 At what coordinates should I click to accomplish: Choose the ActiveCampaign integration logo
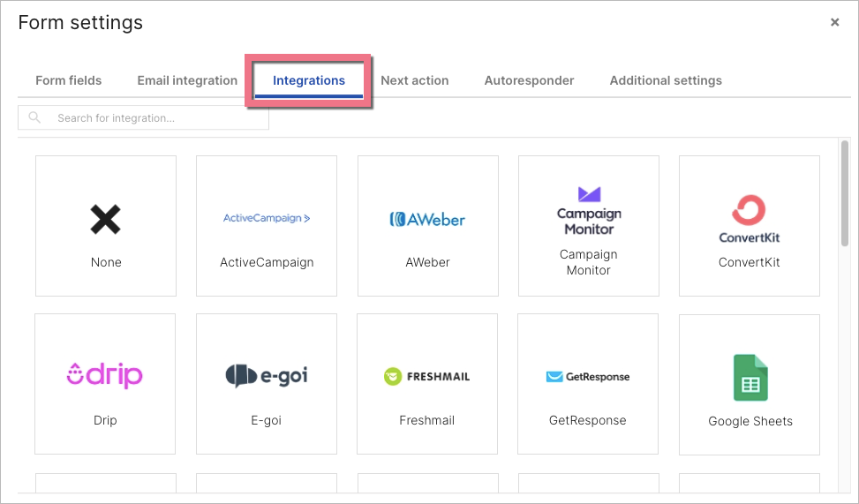coord(267,218)
